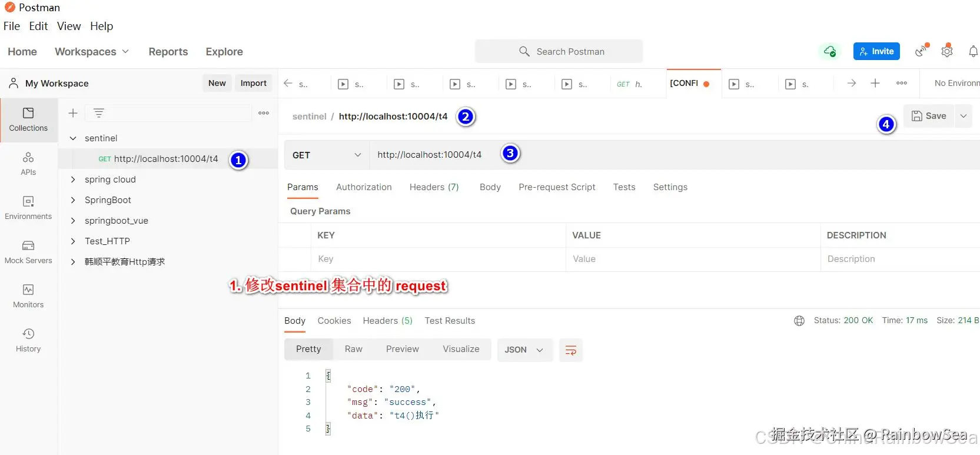Open the Help menu
Image resolution: width=980 pixels, height=455 pixels.
[101, 26]
